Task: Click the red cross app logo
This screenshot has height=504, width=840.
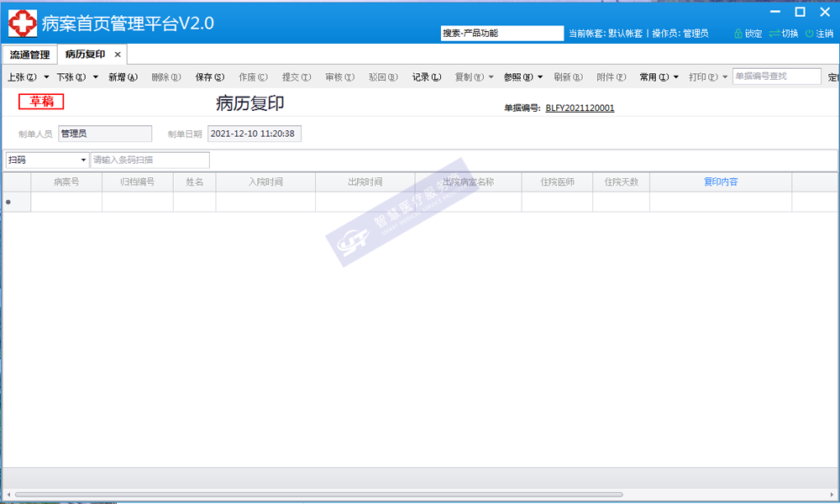Action: tap(22, 24)
